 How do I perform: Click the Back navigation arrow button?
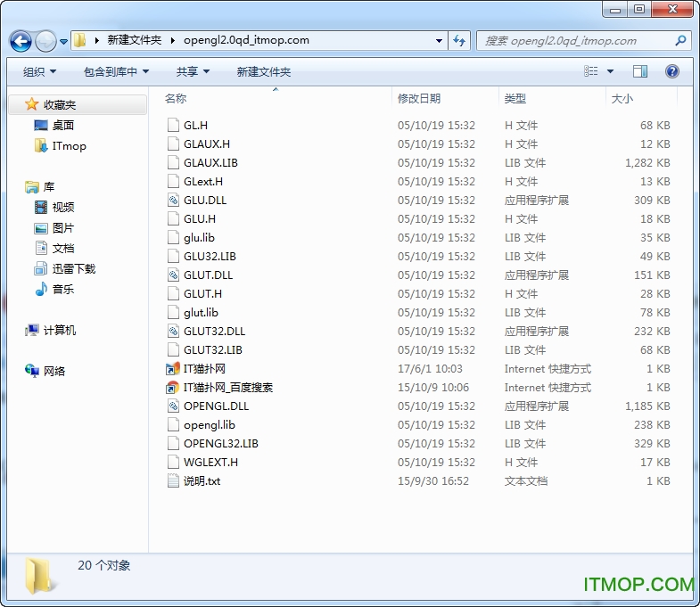(x=21, y=41)
